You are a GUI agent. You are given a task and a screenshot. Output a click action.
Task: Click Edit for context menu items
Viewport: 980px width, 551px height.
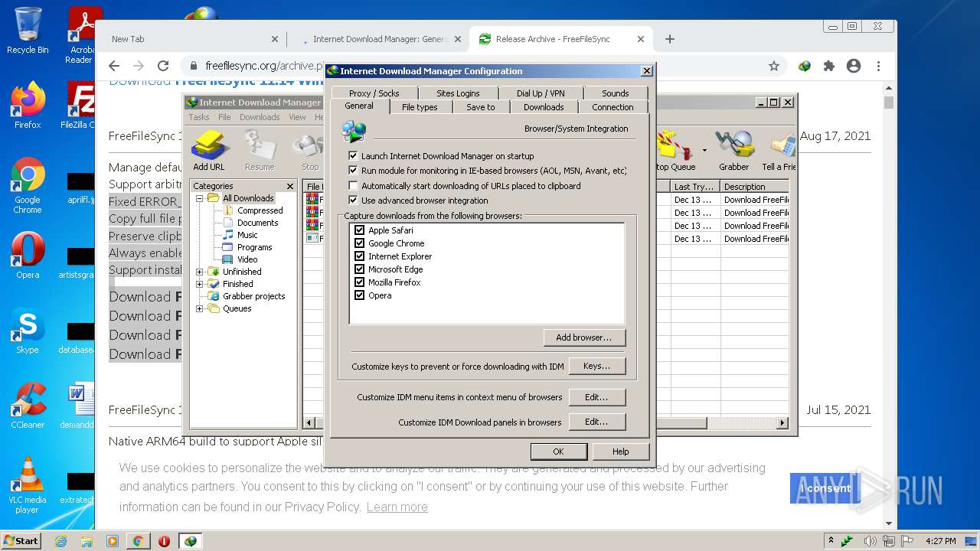point(597,397)
